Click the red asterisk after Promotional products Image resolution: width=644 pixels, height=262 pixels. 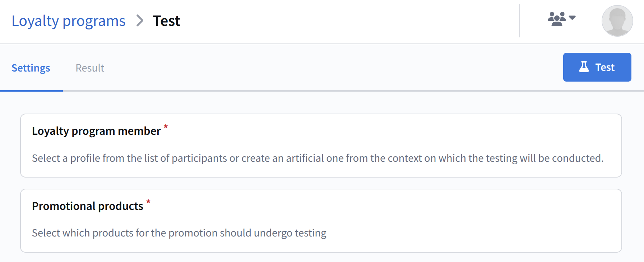click(x=148, y=202)
